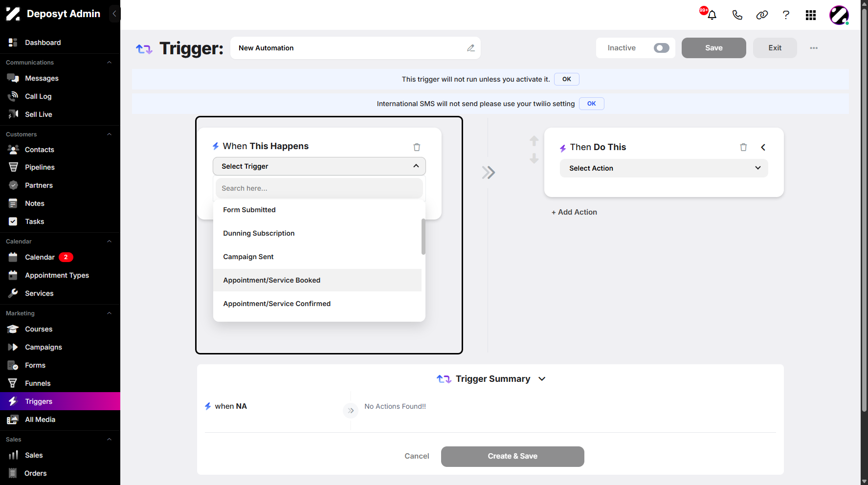Move action down with the down arrow

[534, 158]
